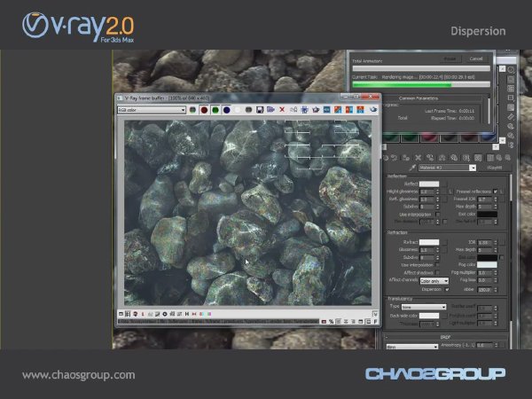
Task: Toggle blue channel in frame buffer
Action: point(226,110)
